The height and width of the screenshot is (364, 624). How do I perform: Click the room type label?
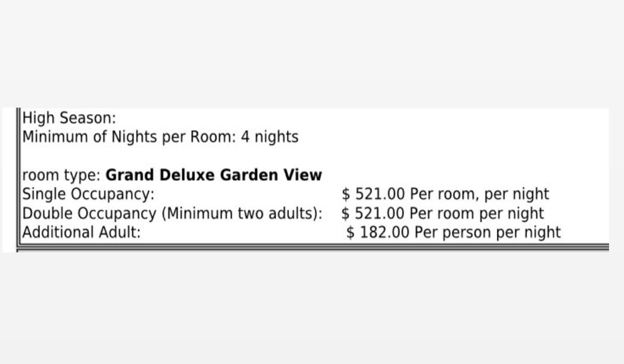pyautogui.click(x=62, y=175)
